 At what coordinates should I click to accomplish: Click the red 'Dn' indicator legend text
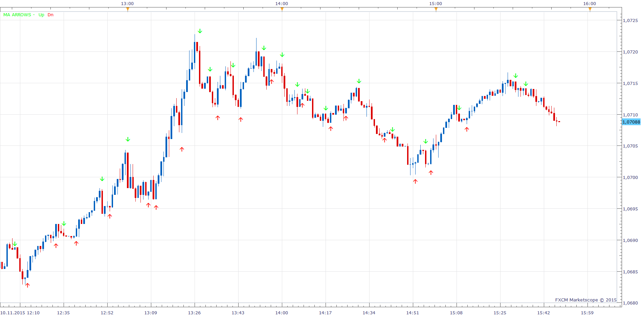coord(50,15)
